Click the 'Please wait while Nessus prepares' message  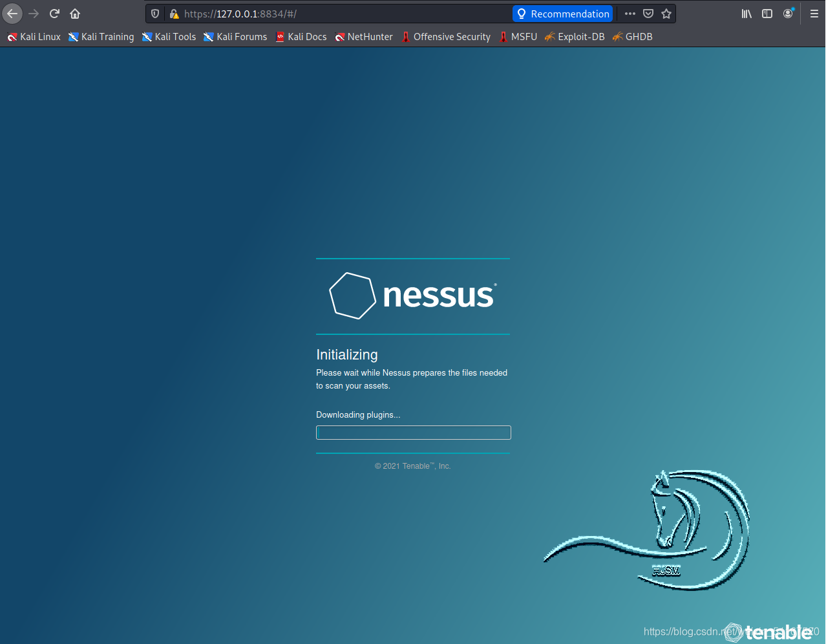tap(412, 379)
